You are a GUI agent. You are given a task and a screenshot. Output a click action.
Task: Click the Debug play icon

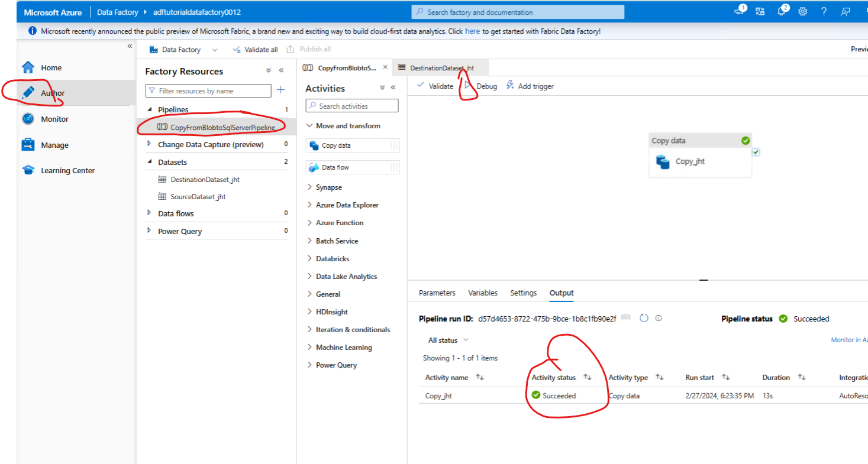(x=468, y=86)
